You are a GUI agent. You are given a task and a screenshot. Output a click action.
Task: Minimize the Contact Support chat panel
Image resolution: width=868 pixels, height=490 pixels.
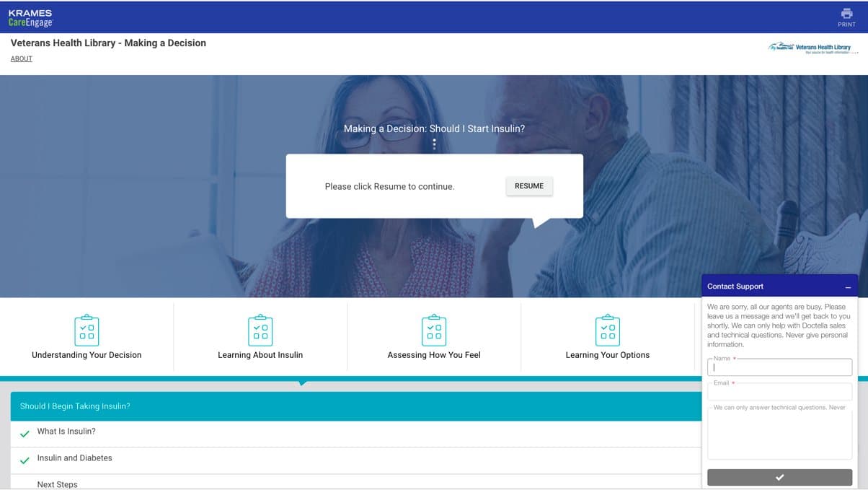848,287
